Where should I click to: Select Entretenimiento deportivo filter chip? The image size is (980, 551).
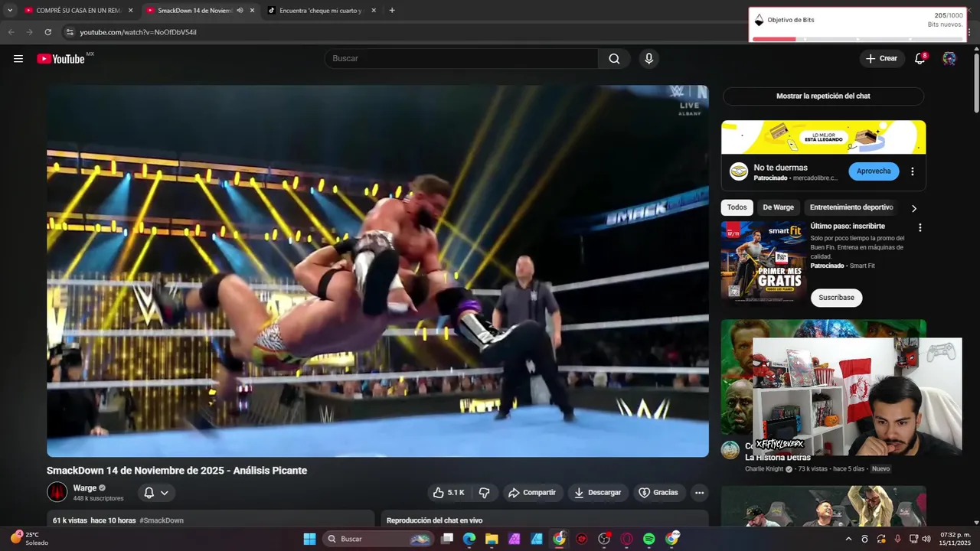click(x=851, y=207)
